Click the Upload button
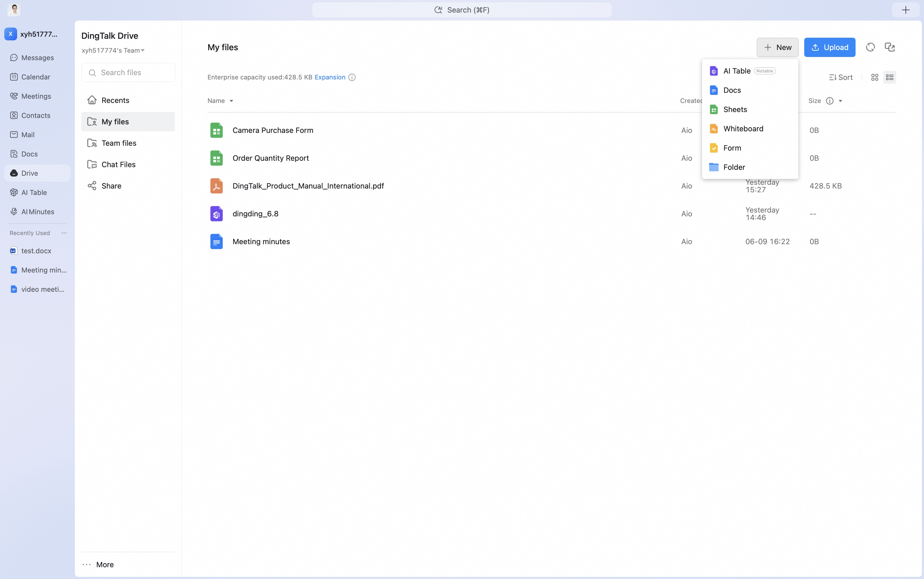924x579 pixels. click(x=829, y=47)
